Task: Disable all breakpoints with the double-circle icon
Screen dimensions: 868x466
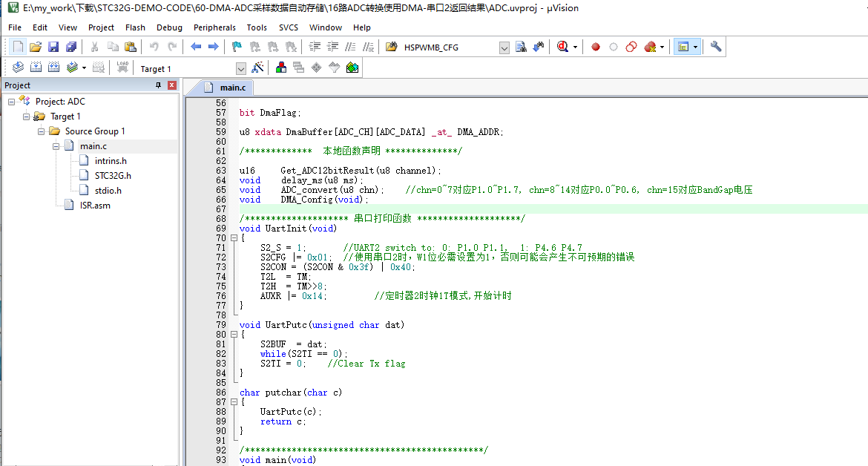Action: pyautogui.click(x=631, y=47)
